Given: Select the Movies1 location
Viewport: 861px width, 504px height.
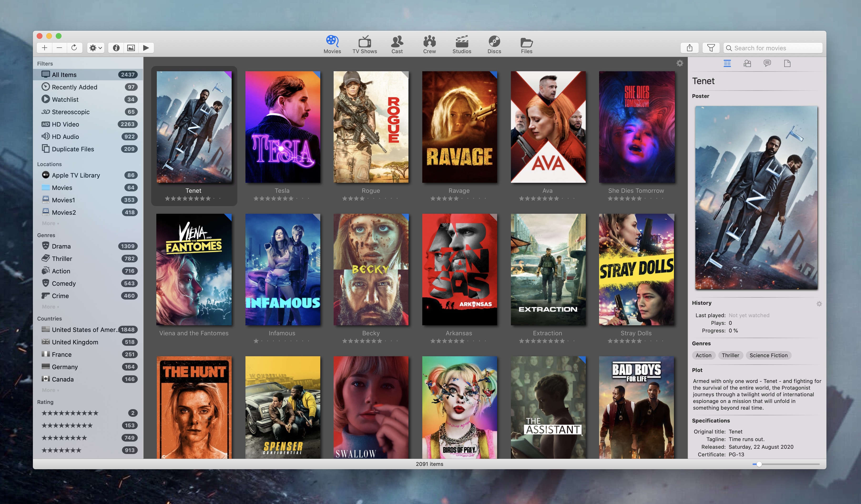Looking at the screenshot, I should click(88, 200).
